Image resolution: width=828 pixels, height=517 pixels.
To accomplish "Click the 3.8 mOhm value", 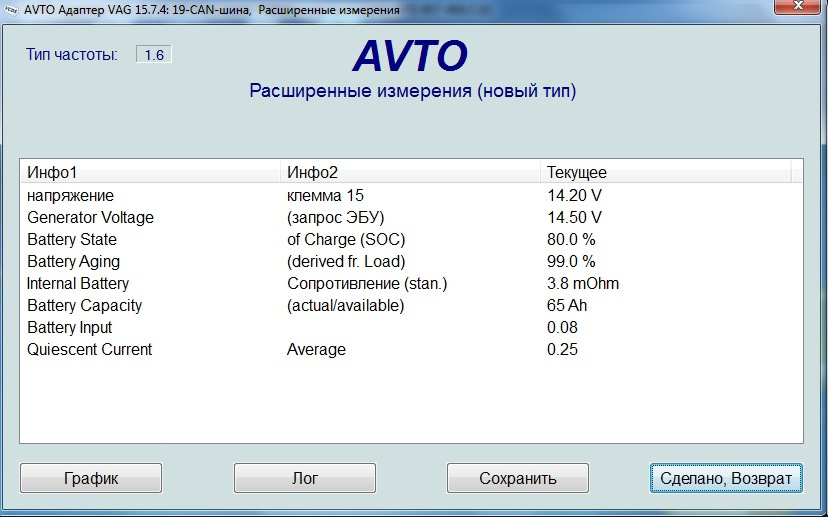I will [x=583, y=284].
